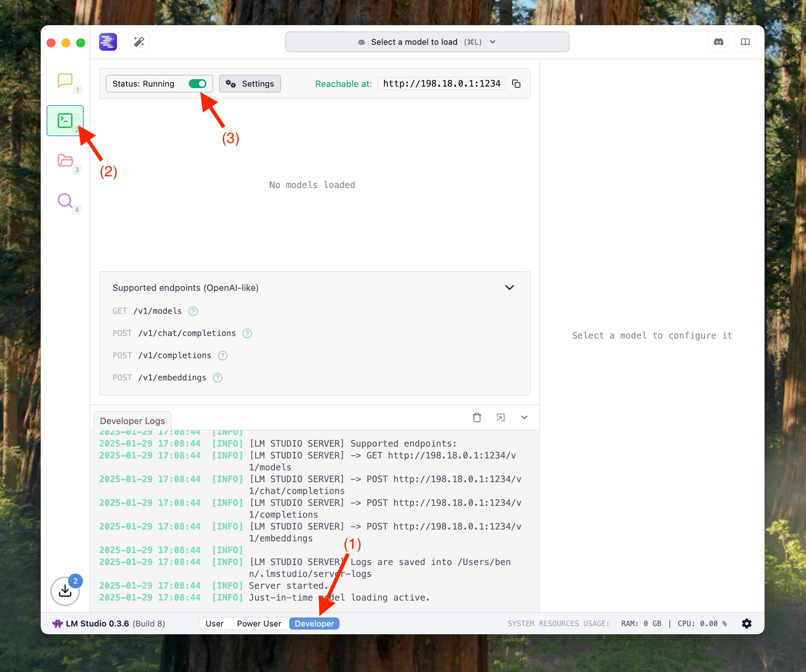Collapse the Developer Logs panel chevron
The width and height of the screenshot is (806, 672).
click(524, 417)
